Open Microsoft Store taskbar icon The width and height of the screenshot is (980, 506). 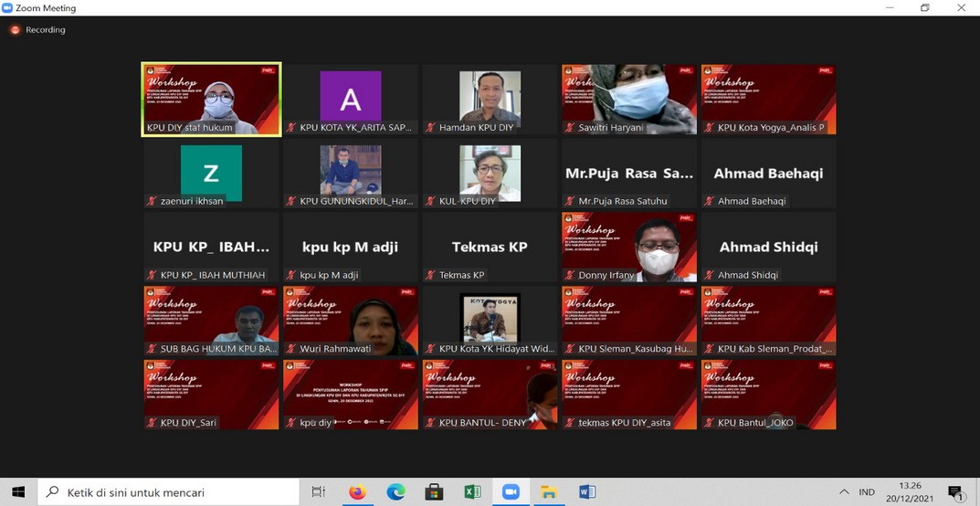434,492
